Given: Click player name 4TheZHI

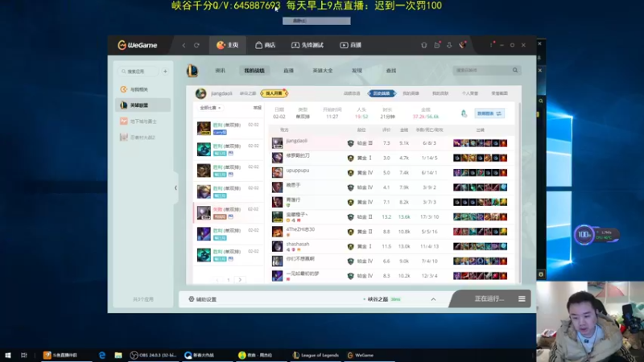Looking at the screenshot, I should [x=300, y=229].
